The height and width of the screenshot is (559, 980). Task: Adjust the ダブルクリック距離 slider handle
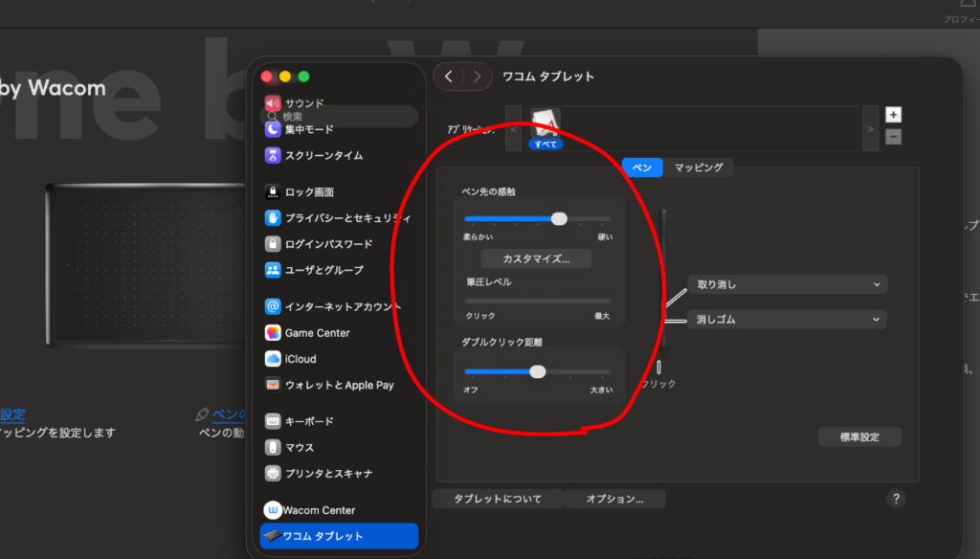coord(538,370)
